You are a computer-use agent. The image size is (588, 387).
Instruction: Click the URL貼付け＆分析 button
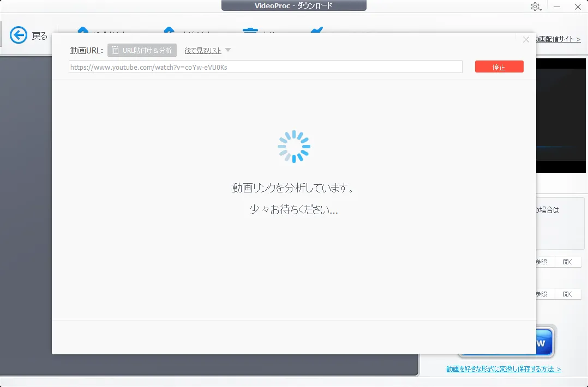coord(142,50)
